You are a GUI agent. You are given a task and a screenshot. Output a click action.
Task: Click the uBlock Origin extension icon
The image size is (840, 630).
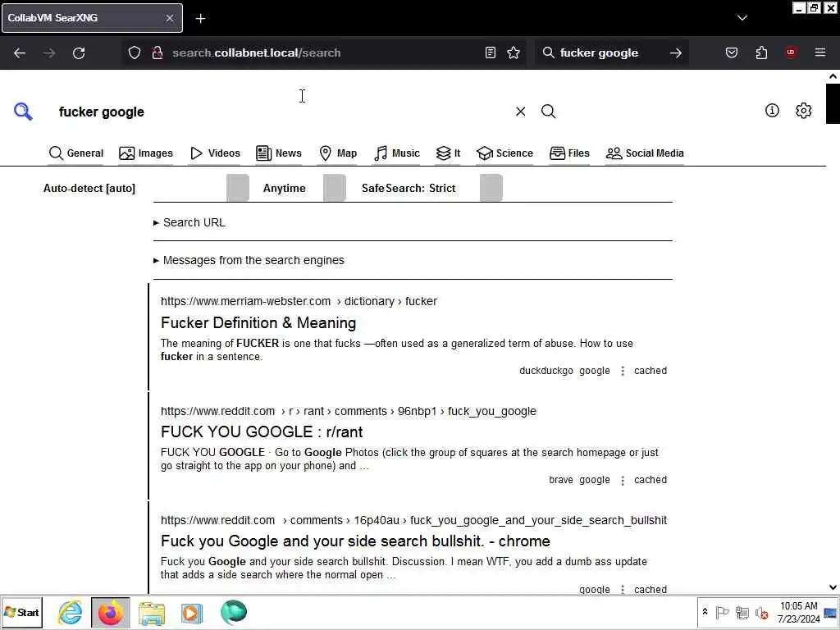click(791, 52)
